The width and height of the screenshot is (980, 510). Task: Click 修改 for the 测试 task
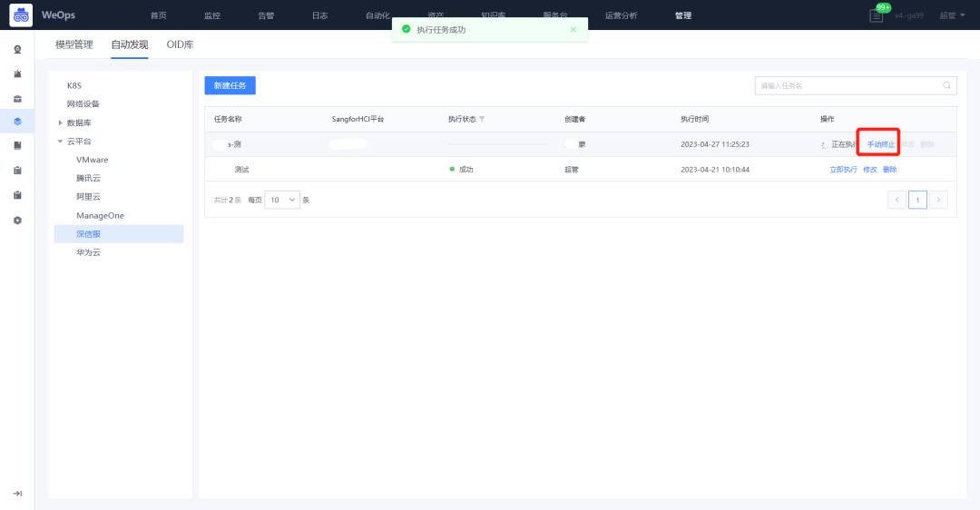click(870, 170)
